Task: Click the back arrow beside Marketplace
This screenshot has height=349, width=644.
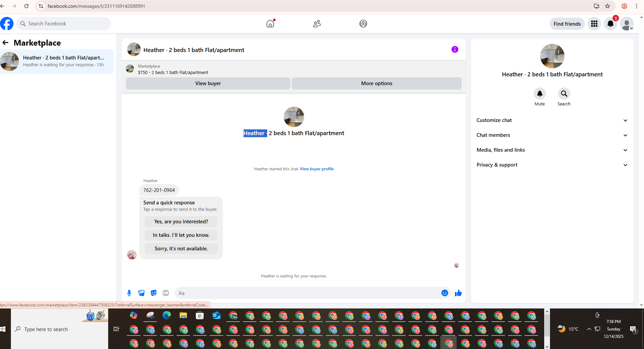Action: coord(5,43)
